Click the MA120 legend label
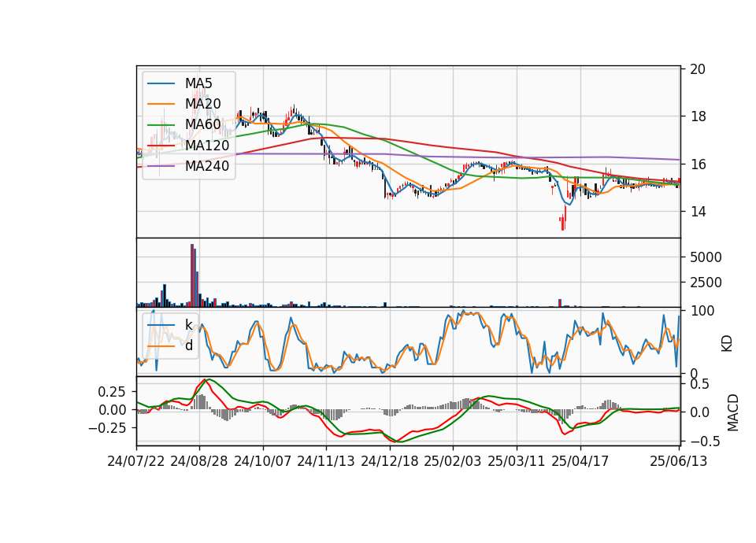This screenshot has width=756, height=543. [207, 145]
